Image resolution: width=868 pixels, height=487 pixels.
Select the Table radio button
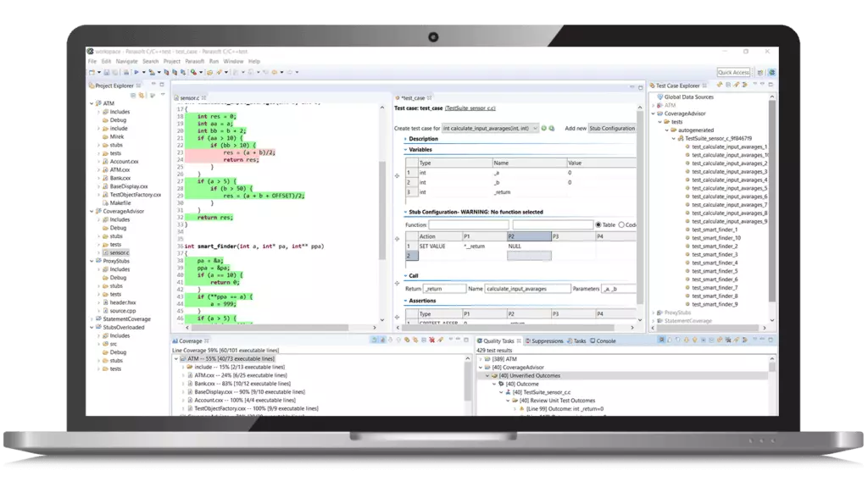pos(598,224)
